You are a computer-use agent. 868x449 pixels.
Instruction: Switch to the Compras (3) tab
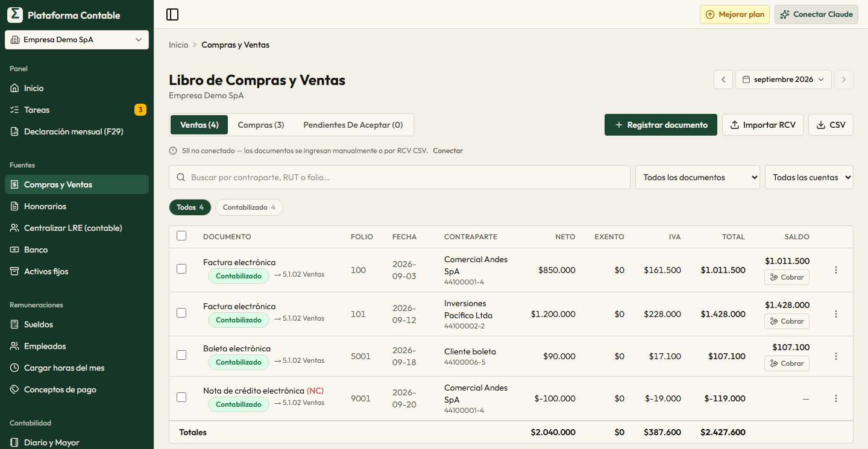[x=261, y=125]
